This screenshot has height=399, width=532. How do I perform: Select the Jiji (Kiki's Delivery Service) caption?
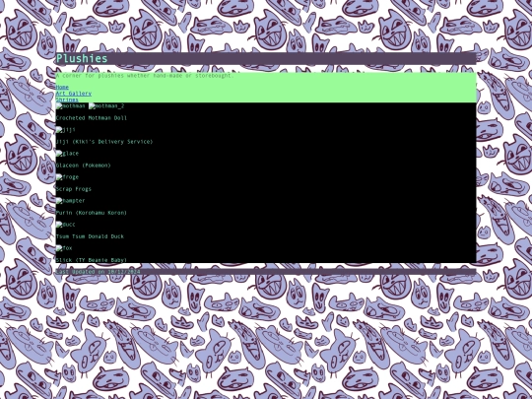pos(104,142)
